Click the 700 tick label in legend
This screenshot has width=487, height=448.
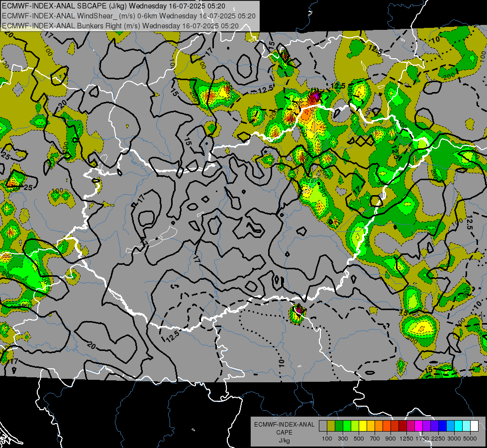click(x=375, y=439)
